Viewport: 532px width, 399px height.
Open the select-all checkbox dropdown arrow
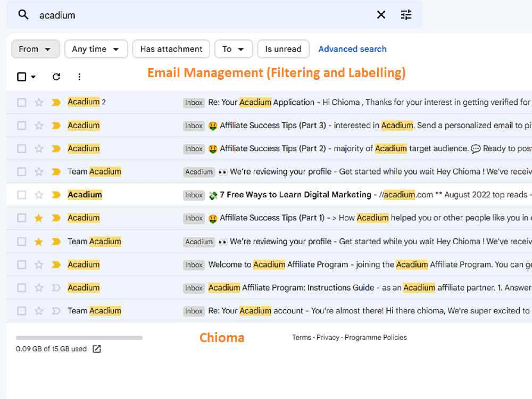(33, 77)
